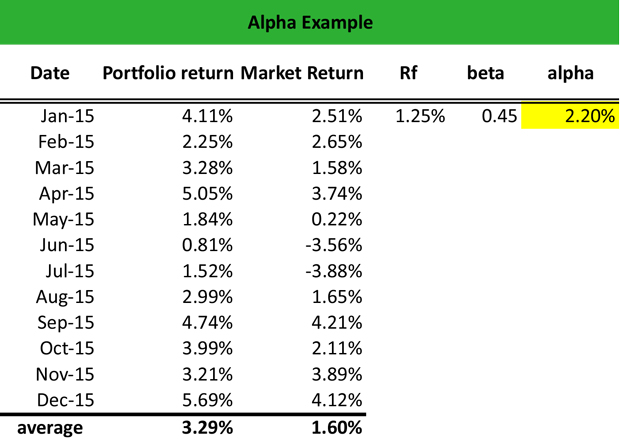The height and width of the screenshot is (441, 620).
Task: Click the yellow highlighted alpha value 2.20%
Action: point(588,116)
